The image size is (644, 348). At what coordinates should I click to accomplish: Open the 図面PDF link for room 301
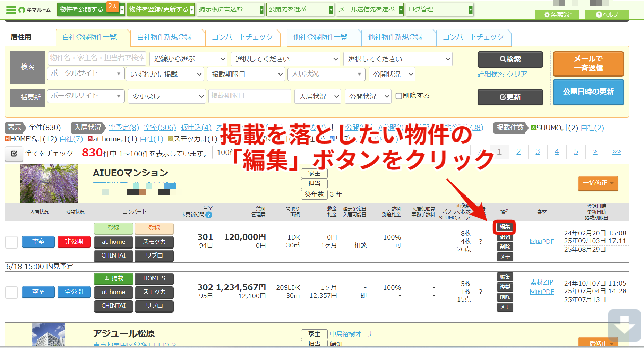542,242
